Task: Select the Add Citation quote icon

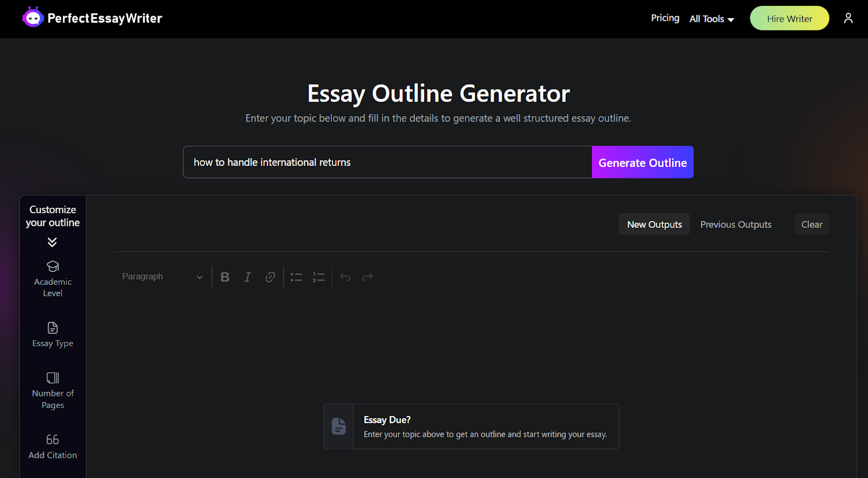Action: click(x=53, y=439)
